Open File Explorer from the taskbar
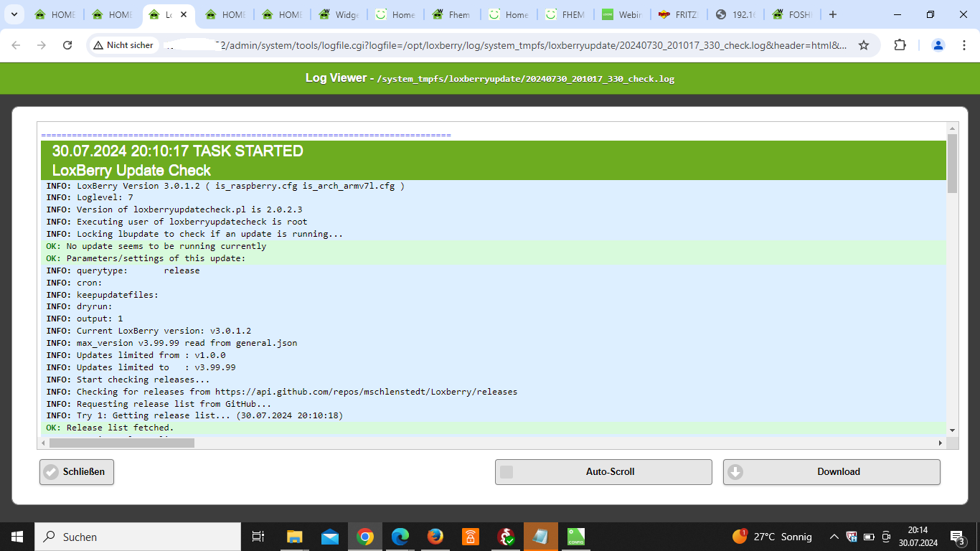Screen dimensions: 980x551 (x=294, y=537)
